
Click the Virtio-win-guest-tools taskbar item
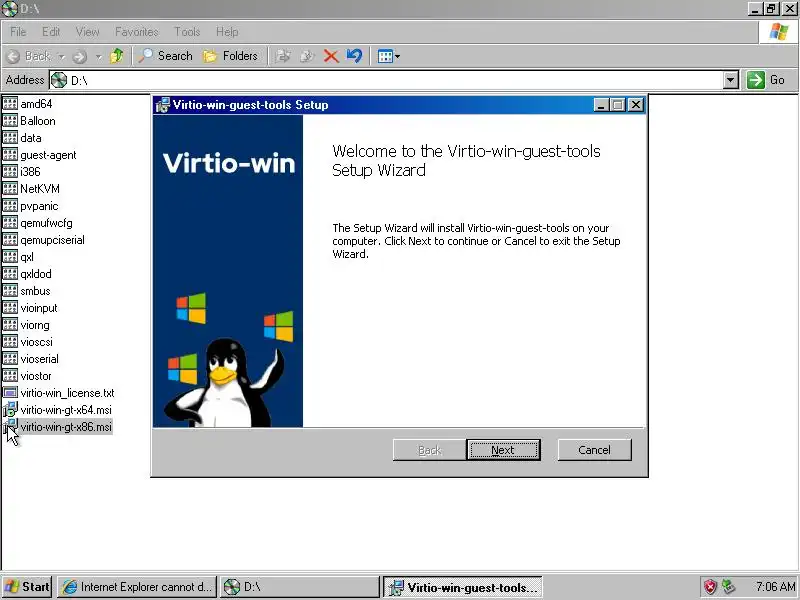click(x=462, y=587)
